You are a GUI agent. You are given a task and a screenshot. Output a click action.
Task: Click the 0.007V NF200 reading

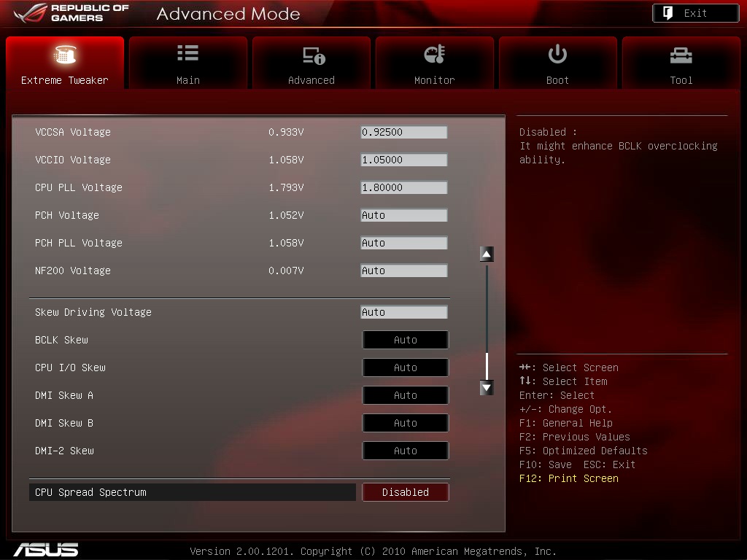click(286, 271)
